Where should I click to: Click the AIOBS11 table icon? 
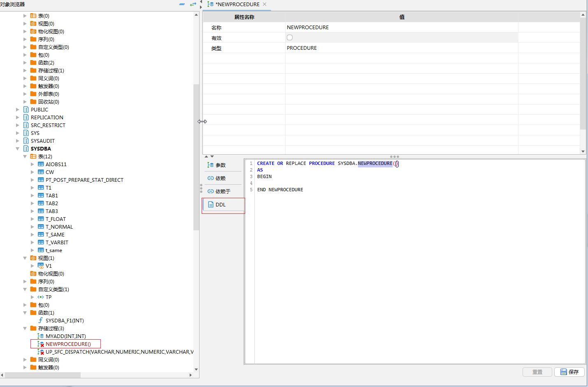tap(41, 164)
